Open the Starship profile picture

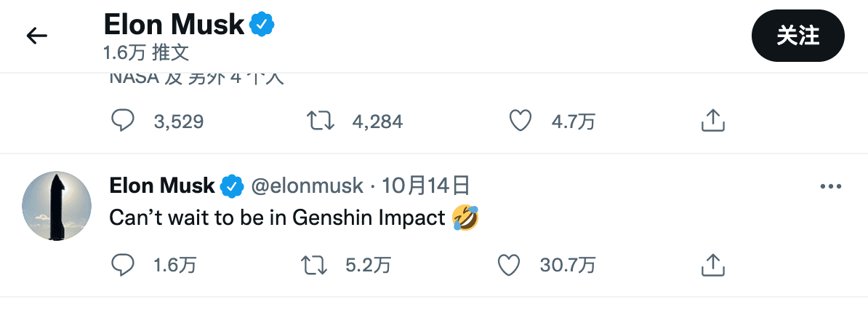(57, 207)
